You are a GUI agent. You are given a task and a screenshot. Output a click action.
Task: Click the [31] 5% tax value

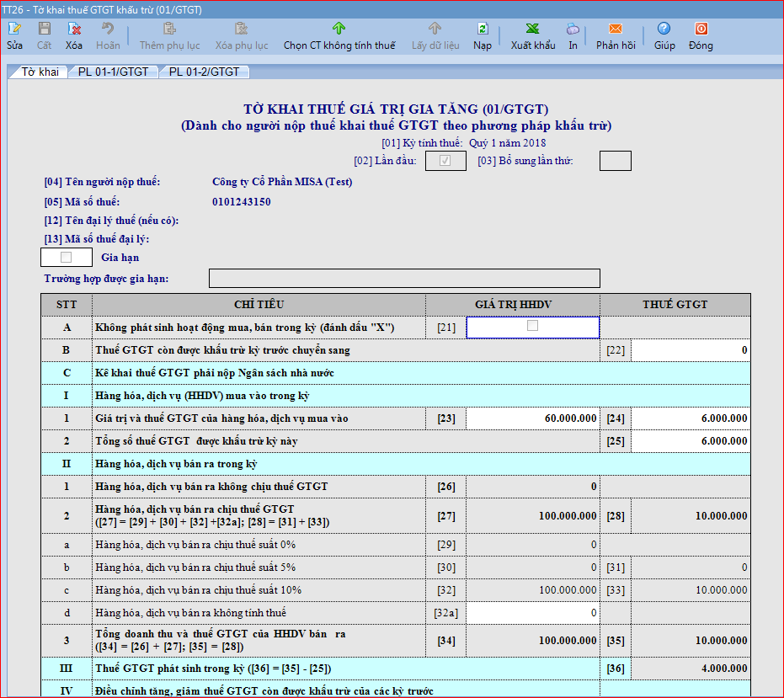691,567
